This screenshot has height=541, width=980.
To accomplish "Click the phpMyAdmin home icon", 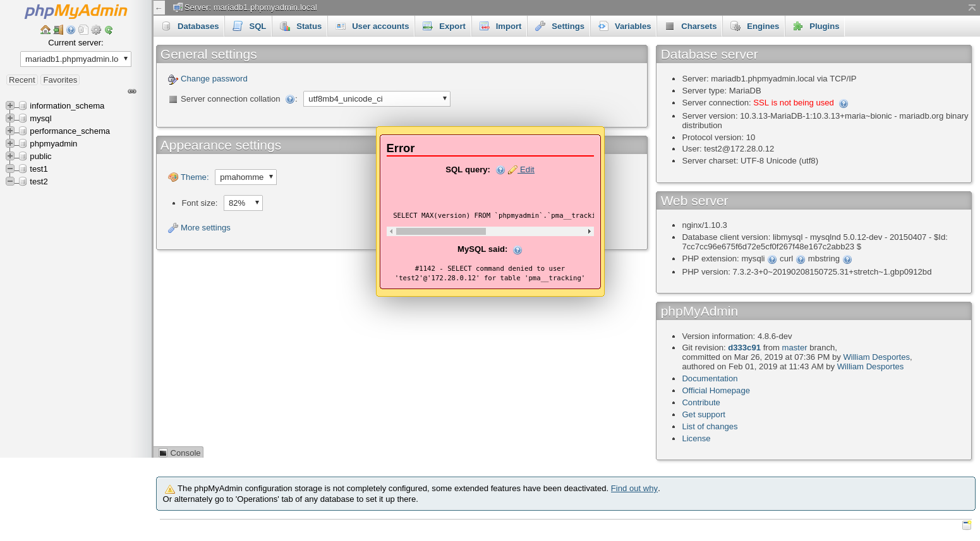I will [x=45, y=30].
